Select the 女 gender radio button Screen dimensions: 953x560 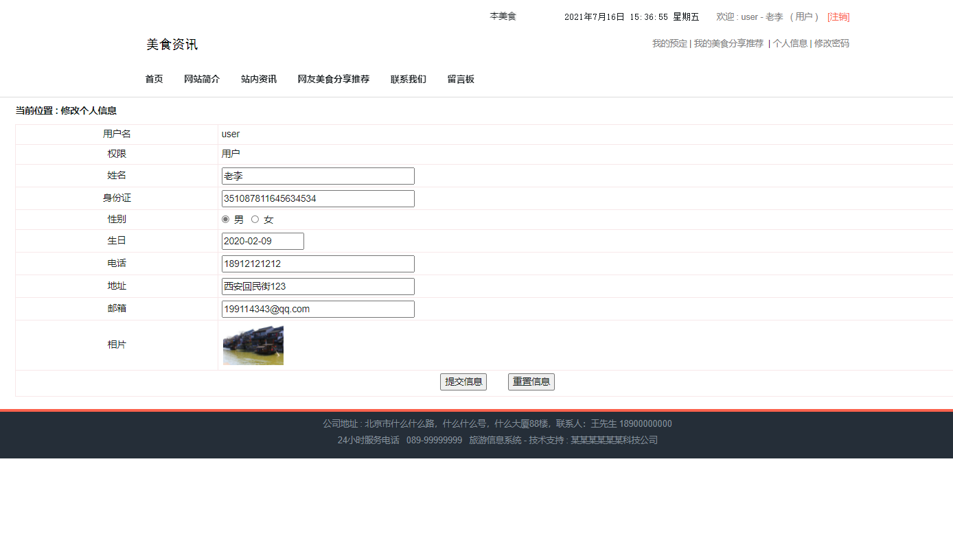[255, 219]
